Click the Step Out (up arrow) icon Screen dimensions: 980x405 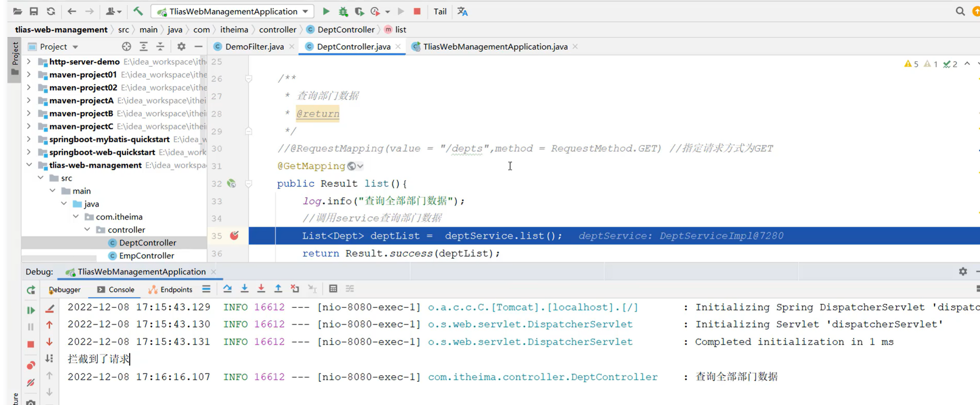[x=278, y=289]
